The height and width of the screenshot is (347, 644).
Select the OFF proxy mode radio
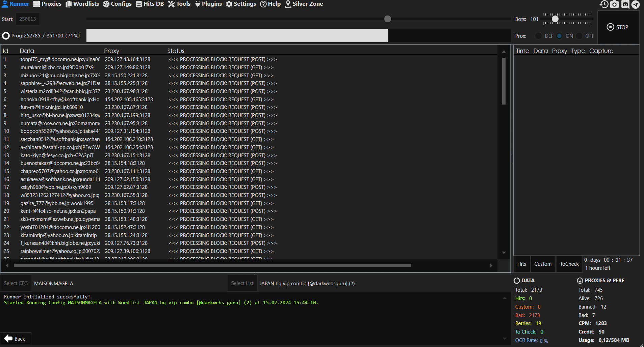[x=579, y=36]
